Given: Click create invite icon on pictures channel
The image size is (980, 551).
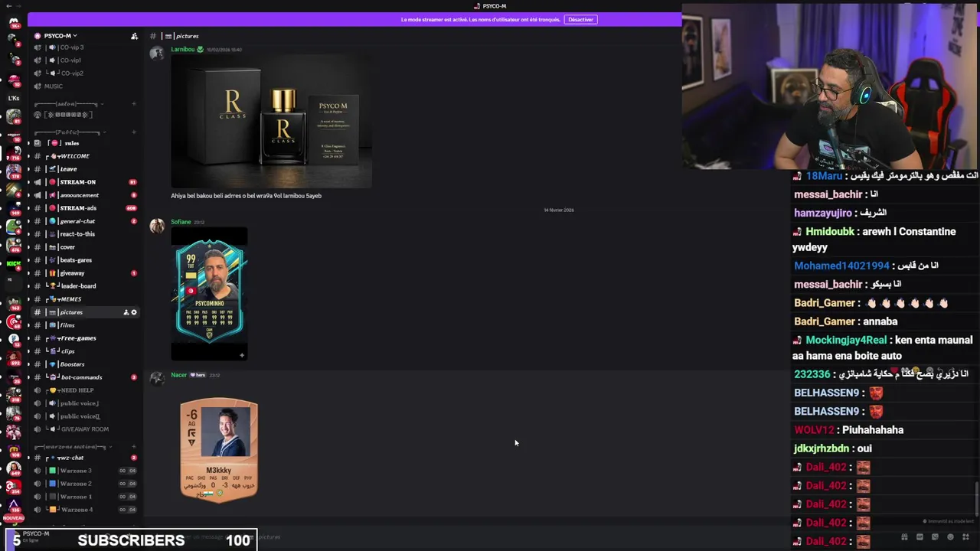Looking at the screenshot, I should [x=126, y=312].
